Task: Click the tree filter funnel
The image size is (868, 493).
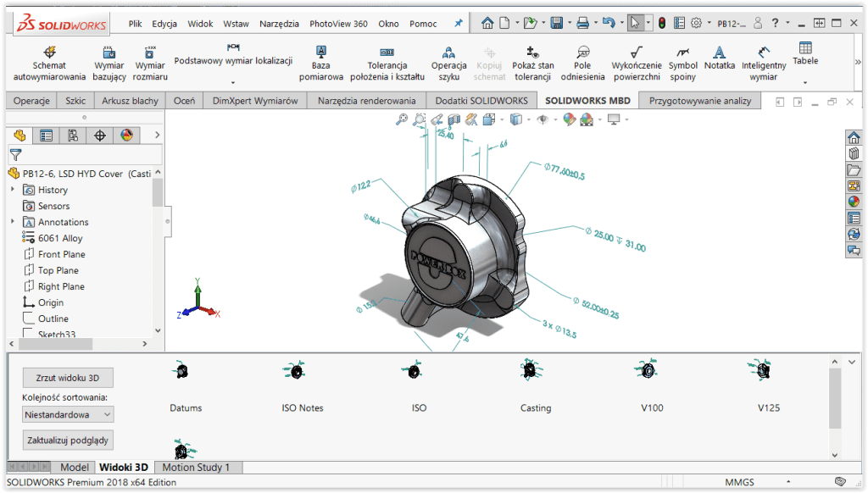Action: click(16, 155)
